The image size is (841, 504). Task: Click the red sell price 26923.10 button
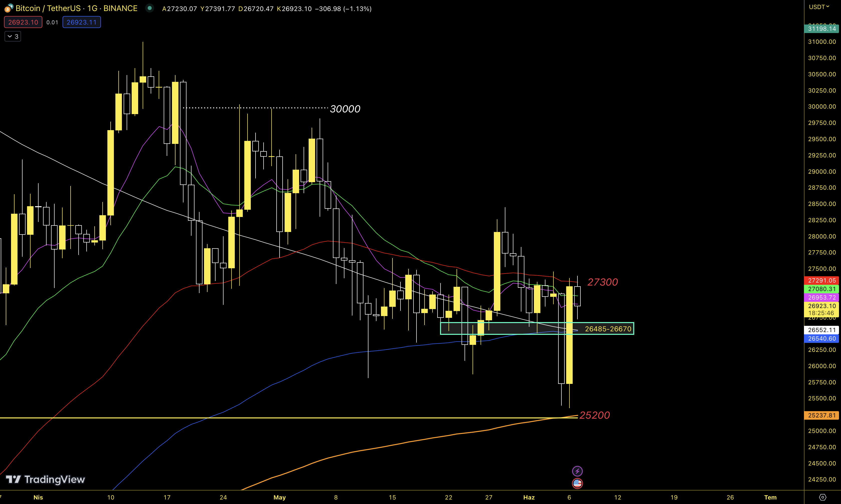click(x=23, y=23)
